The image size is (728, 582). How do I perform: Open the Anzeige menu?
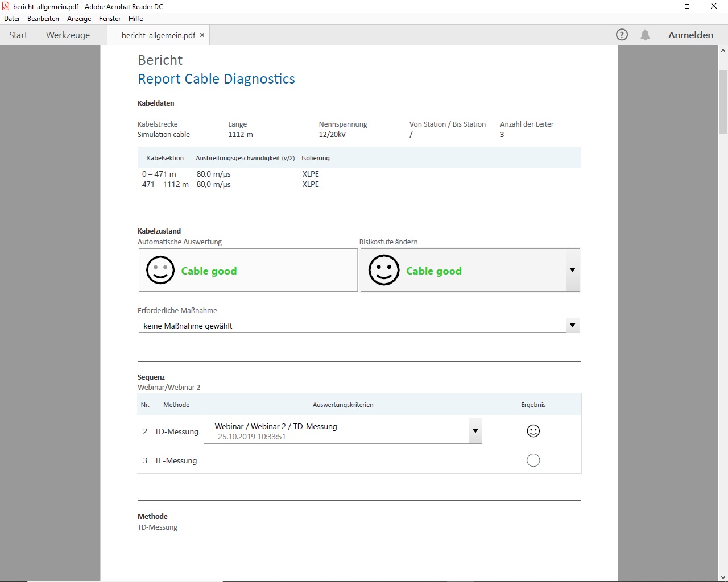79,19
